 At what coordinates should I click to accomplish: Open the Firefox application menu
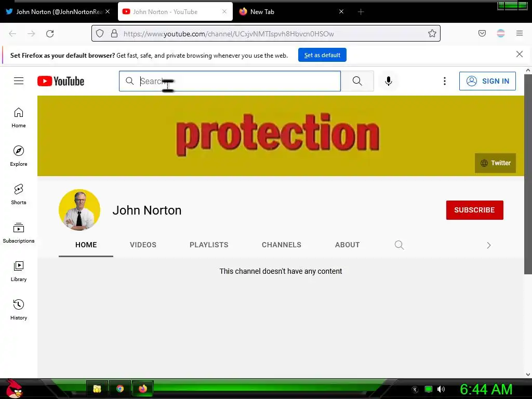pos(520,33)
